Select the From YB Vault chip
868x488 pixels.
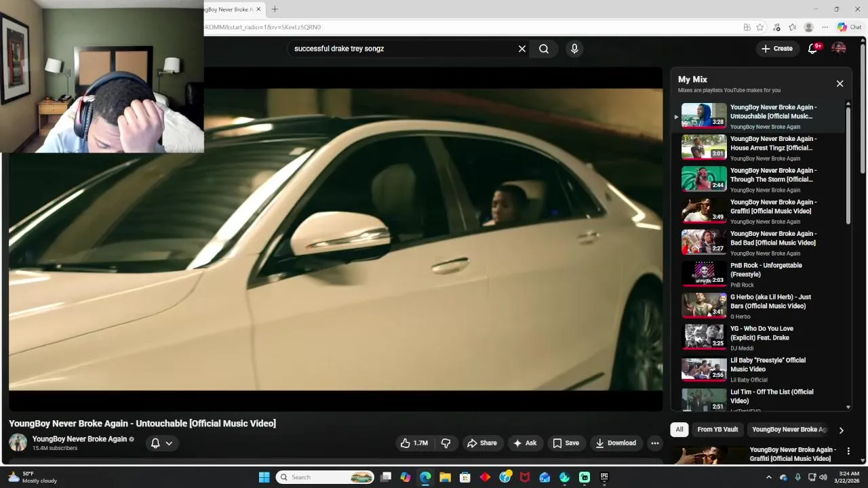click(x=717, y=430)
